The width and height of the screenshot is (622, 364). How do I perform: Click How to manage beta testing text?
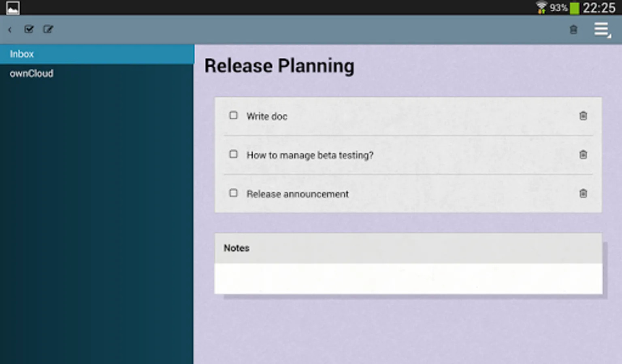[310, 155]
